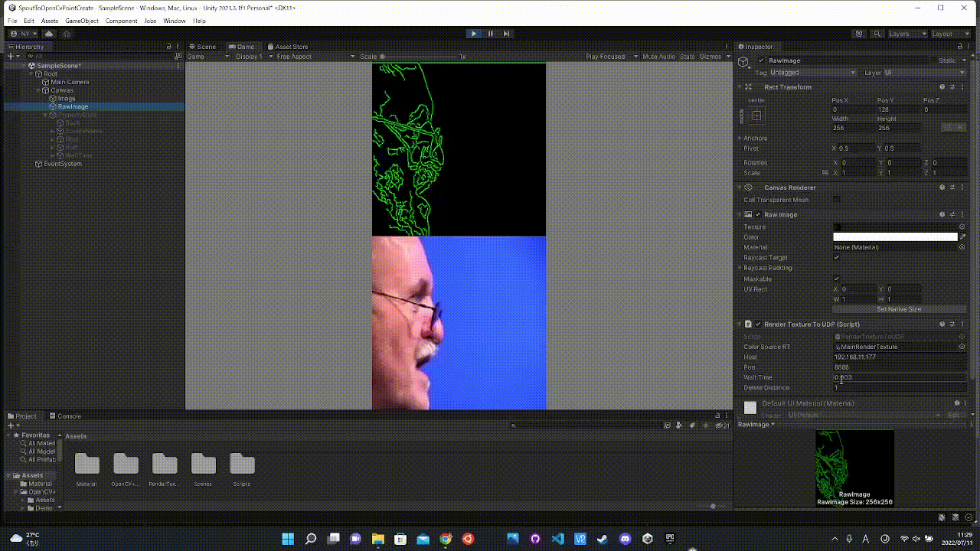The width and height of the screenshot is (980, 551).
Task: Open the Scripts folder in Assets
Action: coord(242,470)
